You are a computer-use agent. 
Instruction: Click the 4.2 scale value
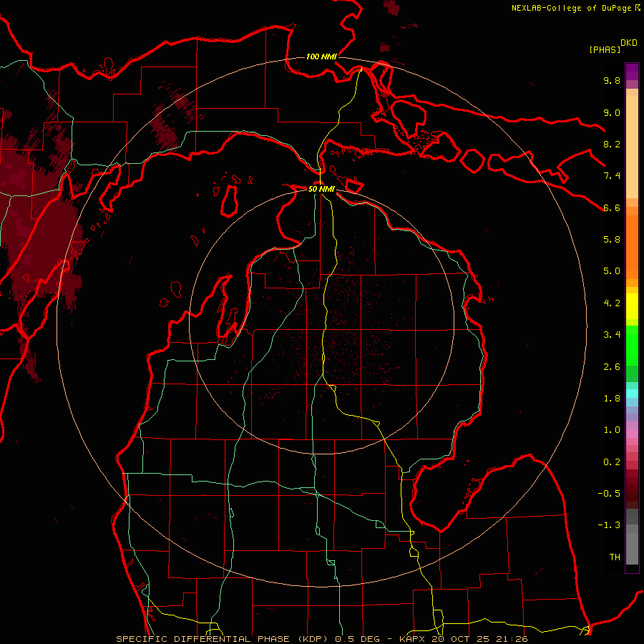coord(612,303)
